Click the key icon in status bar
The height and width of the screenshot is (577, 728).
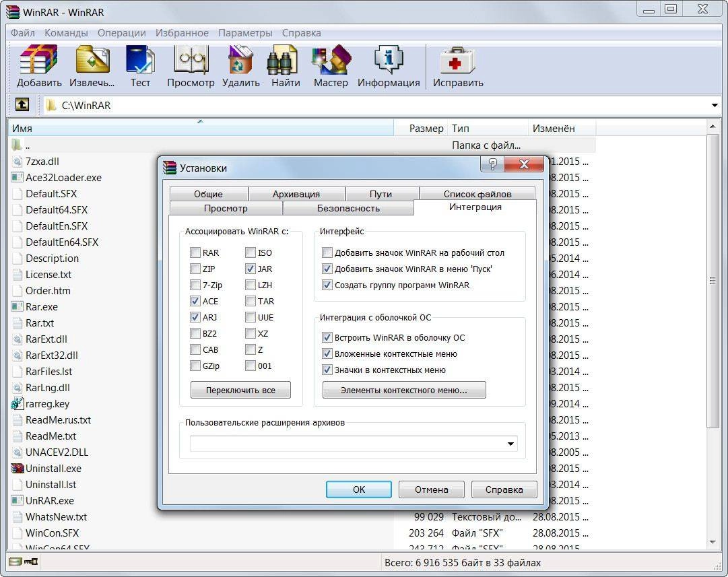31,562
